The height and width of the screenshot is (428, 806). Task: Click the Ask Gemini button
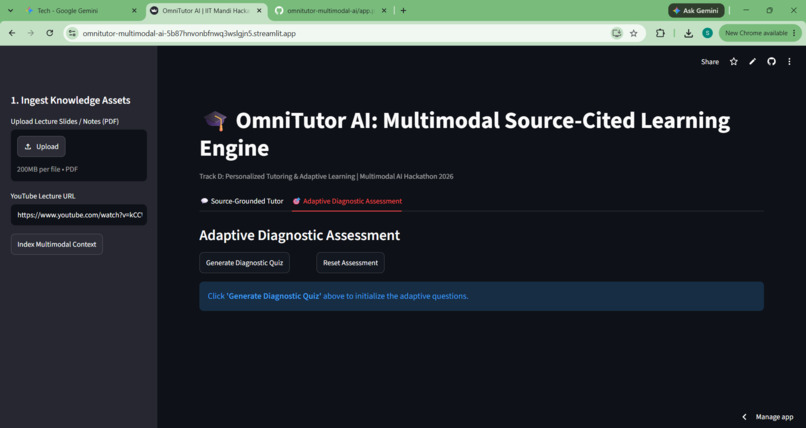(696, 10)
